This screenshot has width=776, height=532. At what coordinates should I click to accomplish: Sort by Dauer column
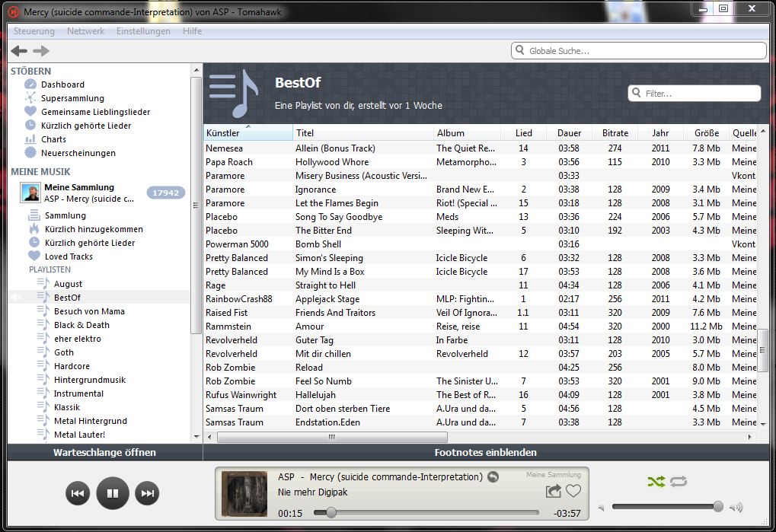tap(569, 132)
